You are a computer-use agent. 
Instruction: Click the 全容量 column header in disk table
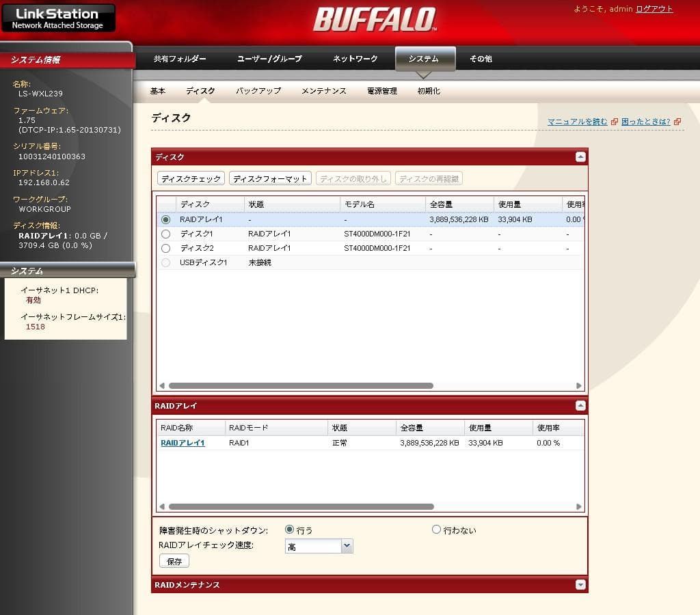coord(459,204)
